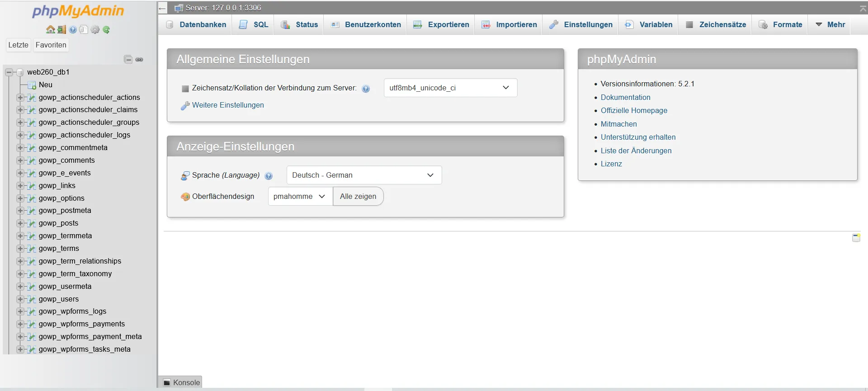Screen dimensions: 868x391
Task: Open the Formate tab
Action: click(780, 25)
